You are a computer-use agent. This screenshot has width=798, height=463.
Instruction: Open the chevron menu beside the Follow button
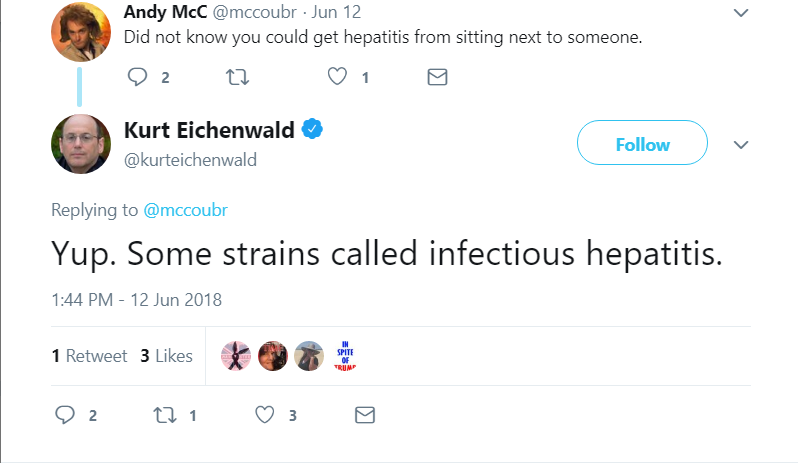click(741, 145)
